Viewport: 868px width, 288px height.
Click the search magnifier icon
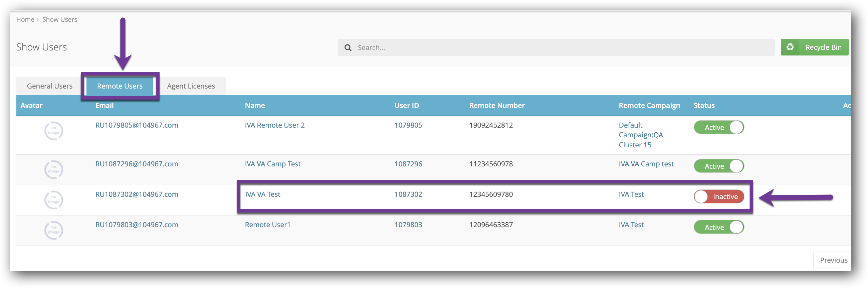coord(348,47)
